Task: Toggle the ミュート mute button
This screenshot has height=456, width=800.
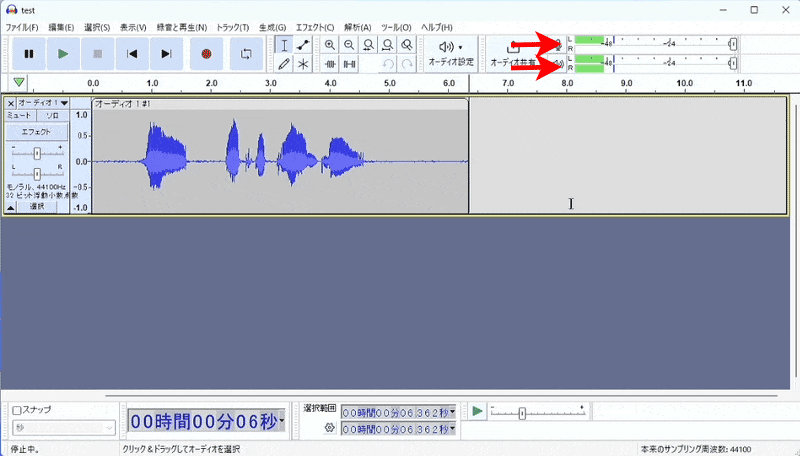Action: tap(21, 116)
